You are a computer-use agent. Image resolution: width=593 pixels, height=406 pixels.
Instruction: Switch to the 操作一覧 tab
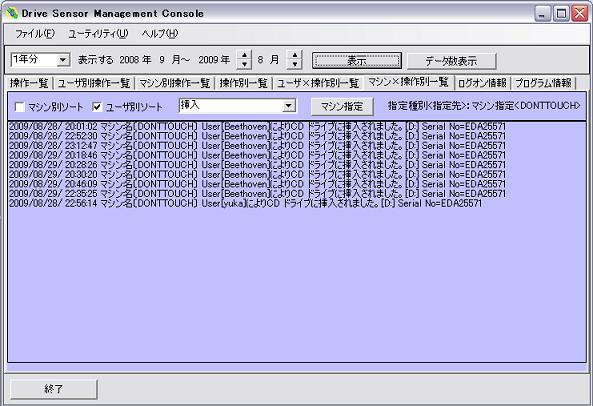[29, 83]
